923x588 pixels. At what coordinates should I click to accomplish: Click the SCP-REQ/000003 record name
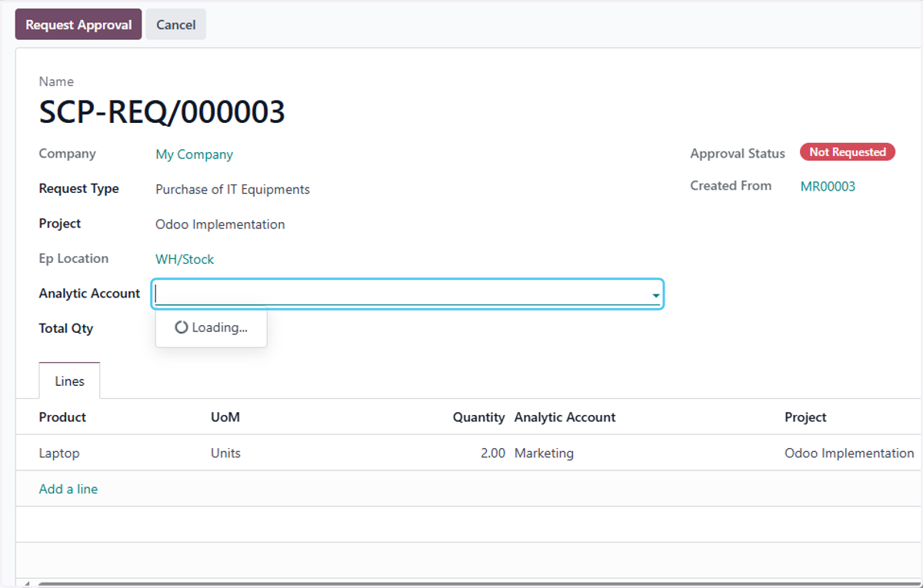(x=162, y=112)
